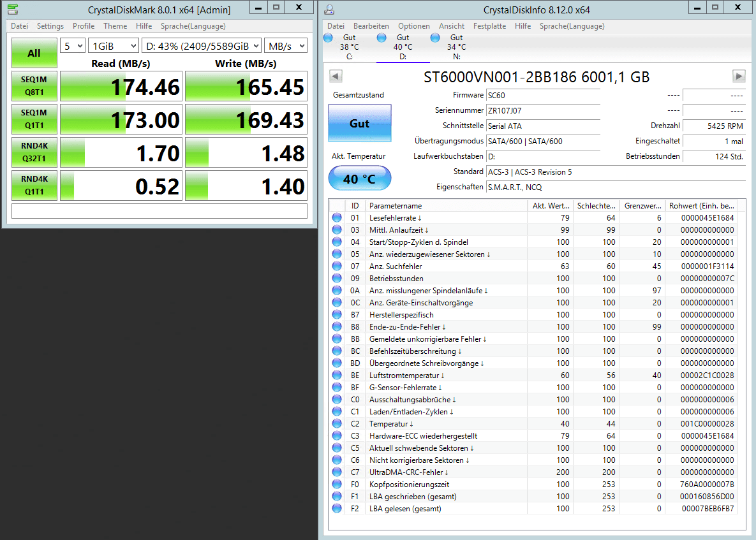Viewport: 756px width, 540px height.
Task: Click status orb for LBA geschrieben row
Action: 337,496
